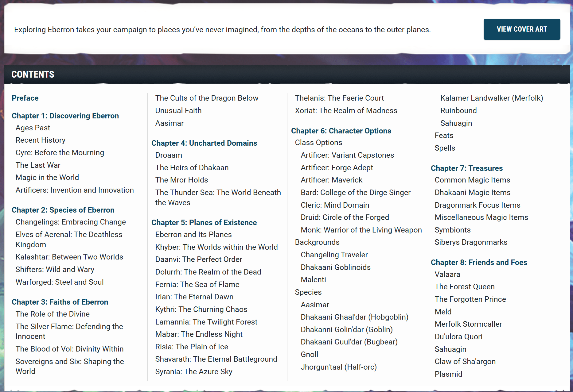573x392 pixels.
Task: Click the Droaam link
Action: (x=169, y=155)
